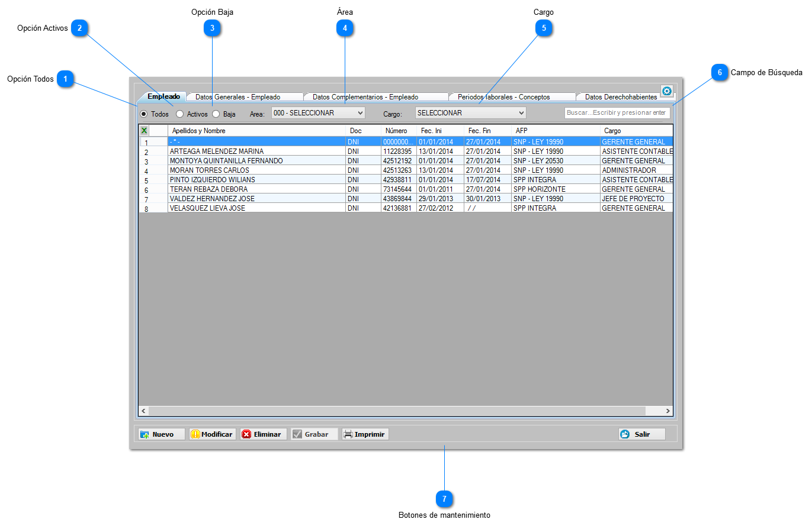Open the Area dropdown 000 - SELECCIONAR
The image size is (812, 529).
tap(318, 113)
